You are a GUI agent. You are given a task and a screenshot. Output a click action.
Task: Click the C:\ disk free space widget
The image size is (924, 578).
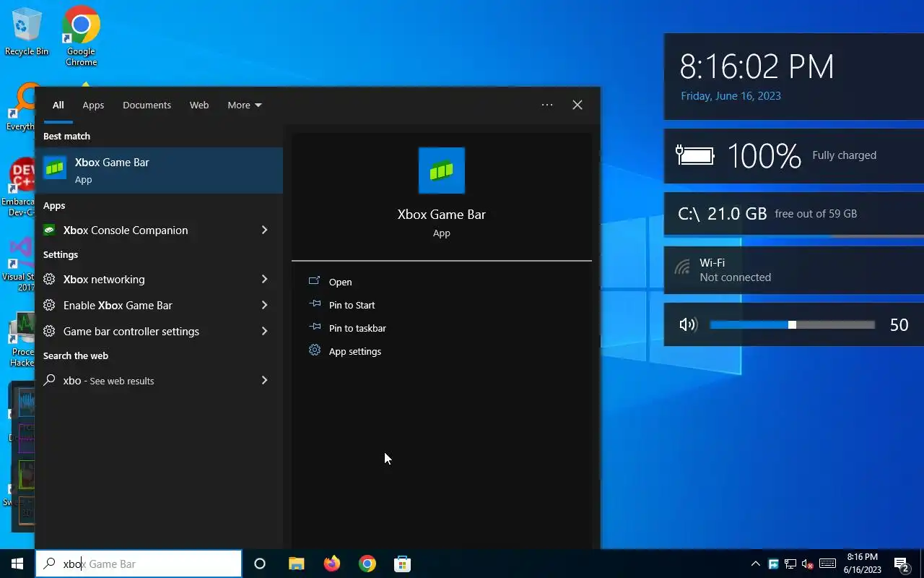793,214
